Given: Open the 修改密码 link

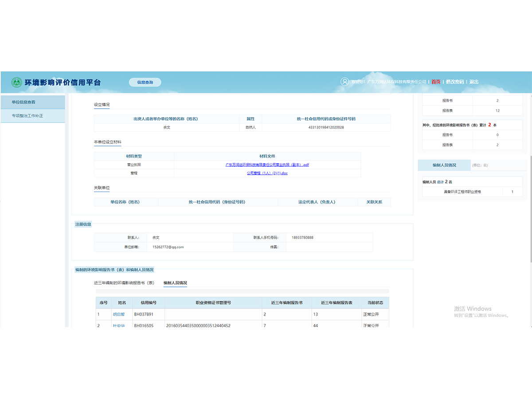Looking at the screenshot, I should [x=454, y=82].
